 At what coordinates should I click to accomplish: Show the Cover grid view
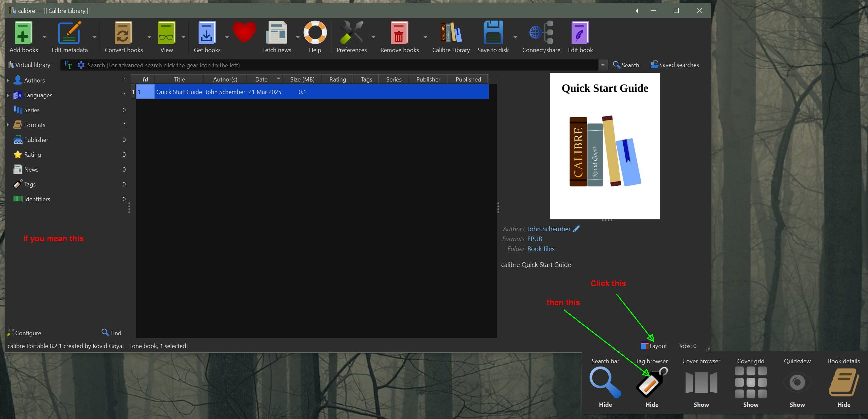[x=750, y=383]
